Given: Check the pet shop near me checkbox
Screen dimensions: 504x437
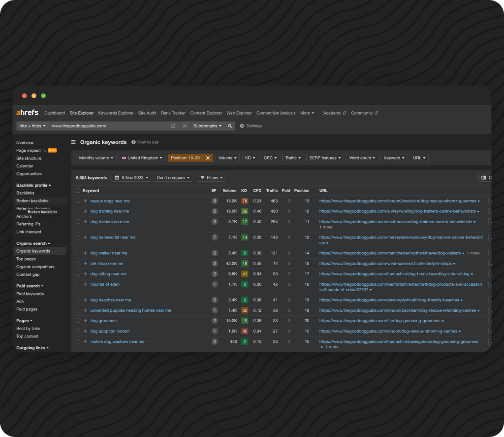Looking at the screenshot, I should point(78,263).
